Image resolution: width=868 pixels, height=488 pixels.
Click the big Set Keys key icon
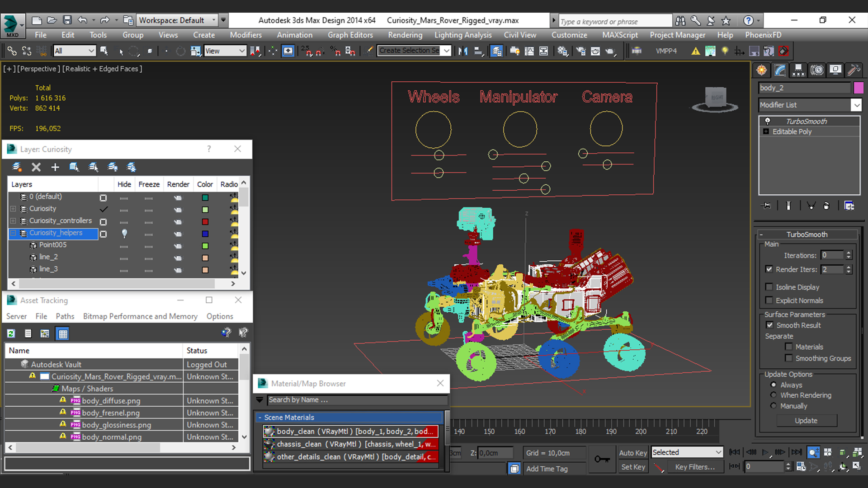pos(602,460)
